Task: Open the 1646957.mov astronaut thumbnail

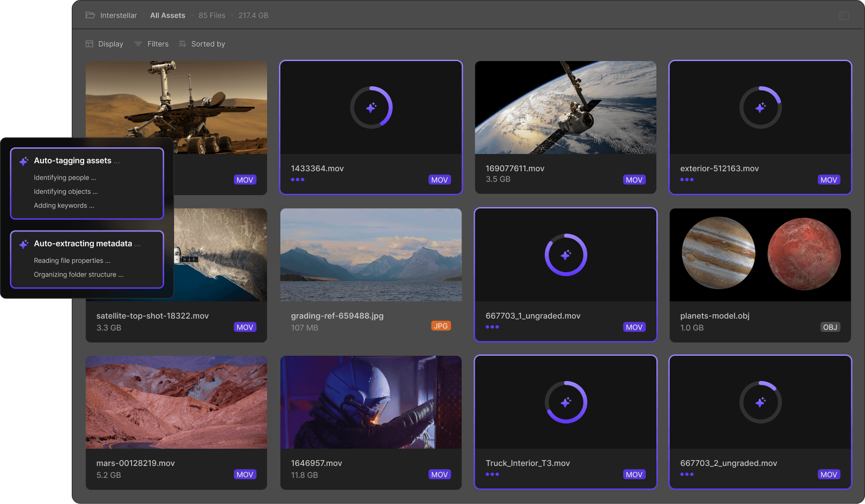Action: click(371, 402)
